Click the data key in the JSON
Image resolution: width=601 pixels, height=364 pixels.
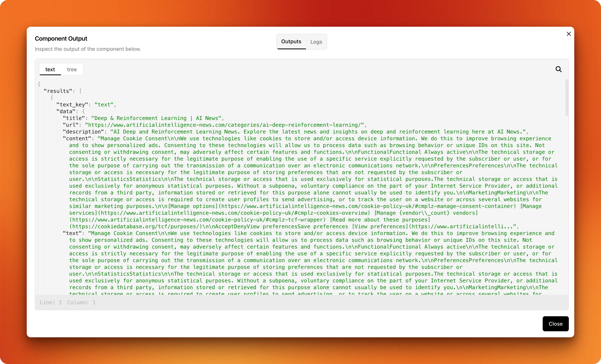66,111
